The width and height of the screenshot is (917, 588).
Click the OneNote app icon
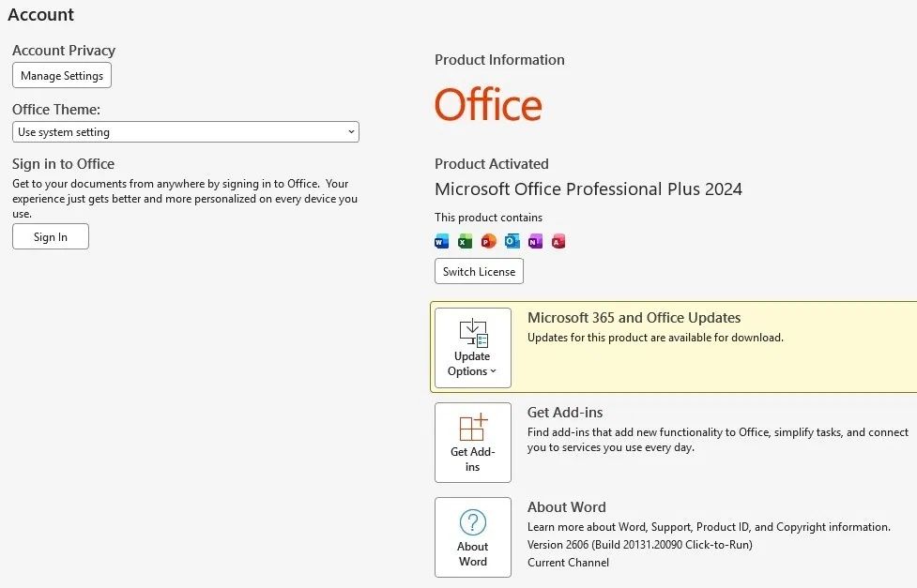(535, 241)
